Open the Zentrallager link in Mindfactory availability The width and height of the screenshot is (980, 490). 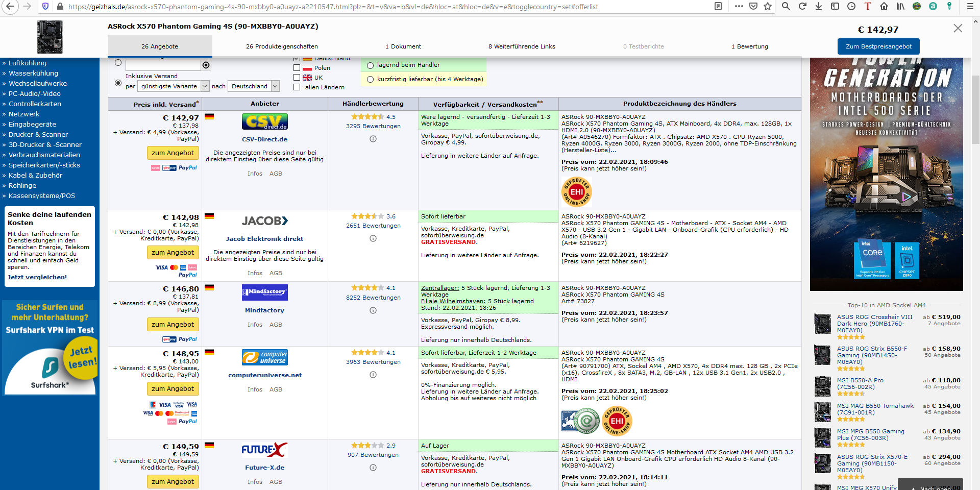(x=439, y=288)
